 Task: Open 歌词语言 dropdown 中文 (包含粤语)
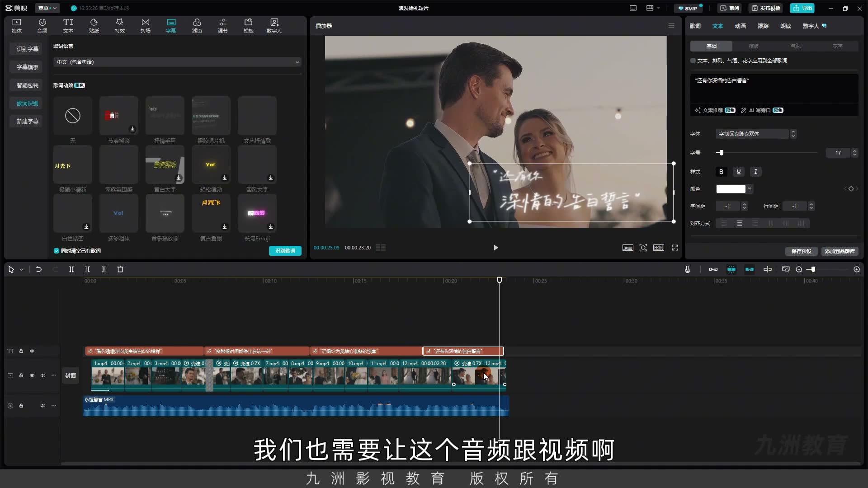click(x=177, y=62)
